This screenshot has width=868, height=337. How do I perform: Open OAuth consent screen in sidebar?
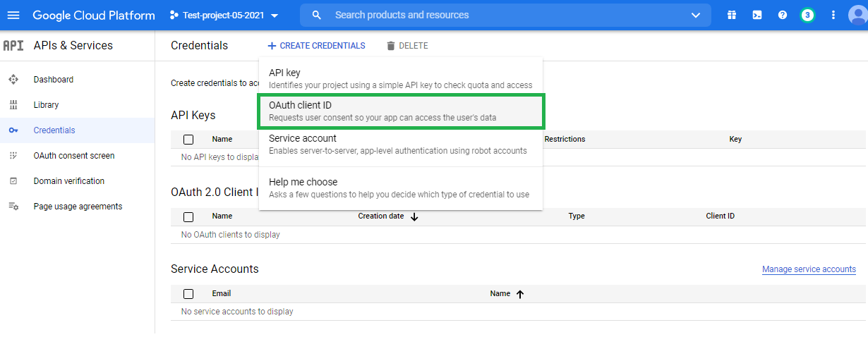pyautogui.click(x=74, y=156)
